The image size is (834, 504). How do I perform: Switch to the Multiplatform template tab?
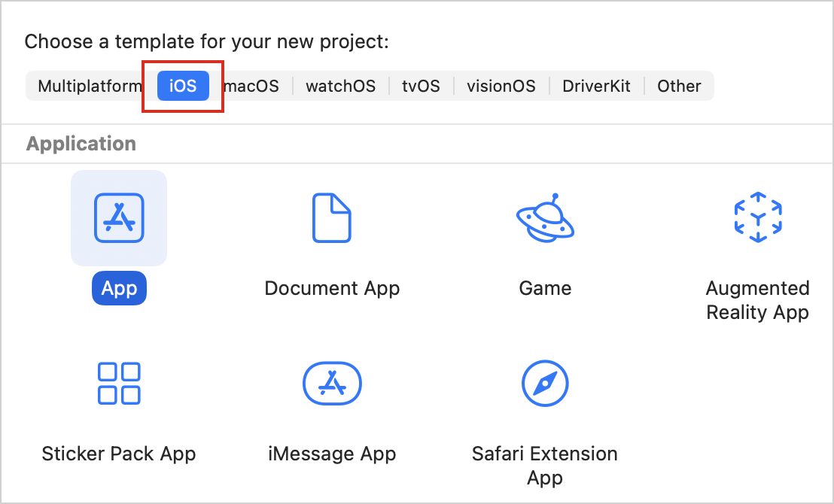(x=90, y=86)
